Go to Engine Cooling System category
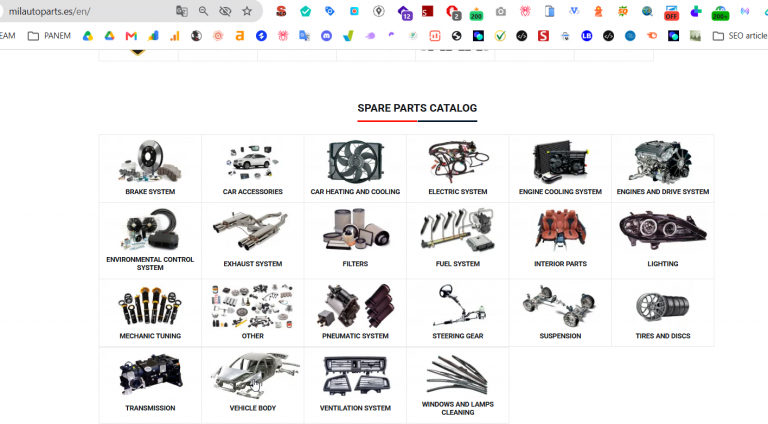The width and height of the screenshot is (768, 424). [560, 168]
